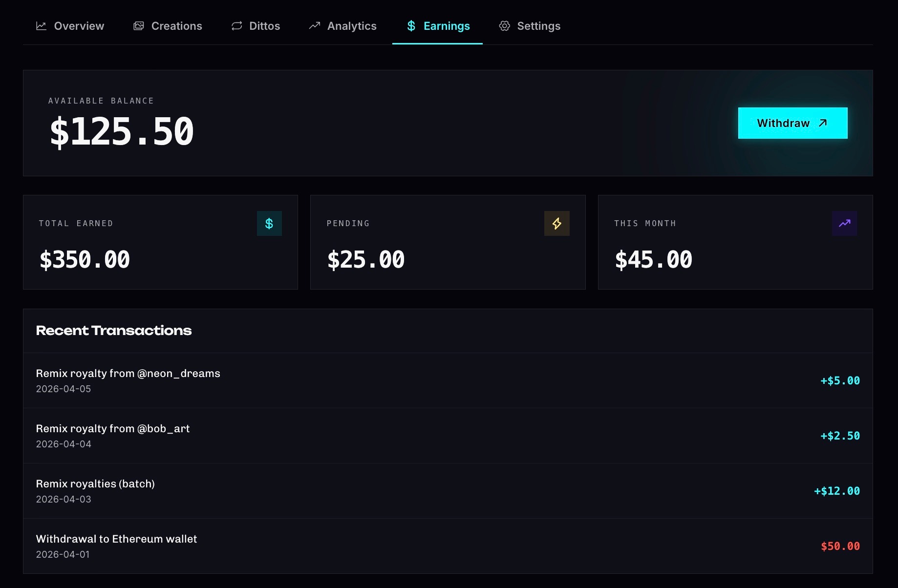Go to the Dittos tab
Image resolution: width=898 pixels, height=588 pixels.
point(256,26)
